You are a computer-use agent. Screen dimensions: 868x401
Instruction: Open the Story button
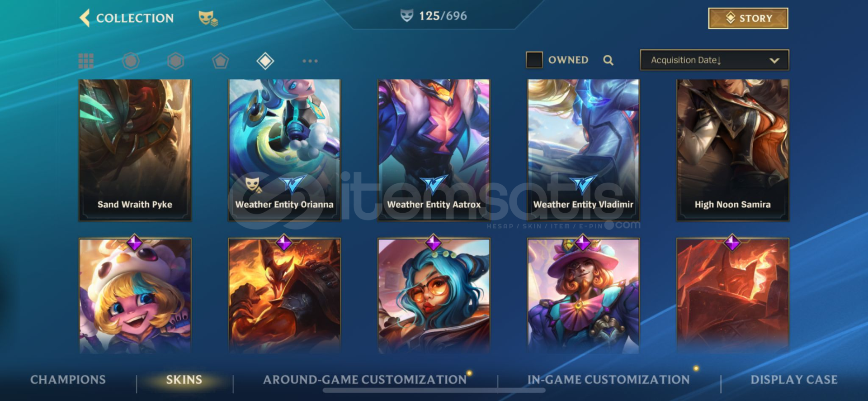point(748,18)
